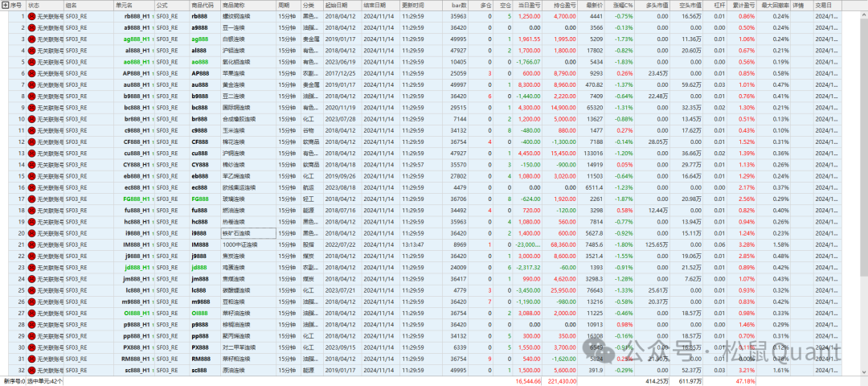Select the green ag888 product code cell
Image resolution: width=868 pixels, height=386 pixels.
199,39
